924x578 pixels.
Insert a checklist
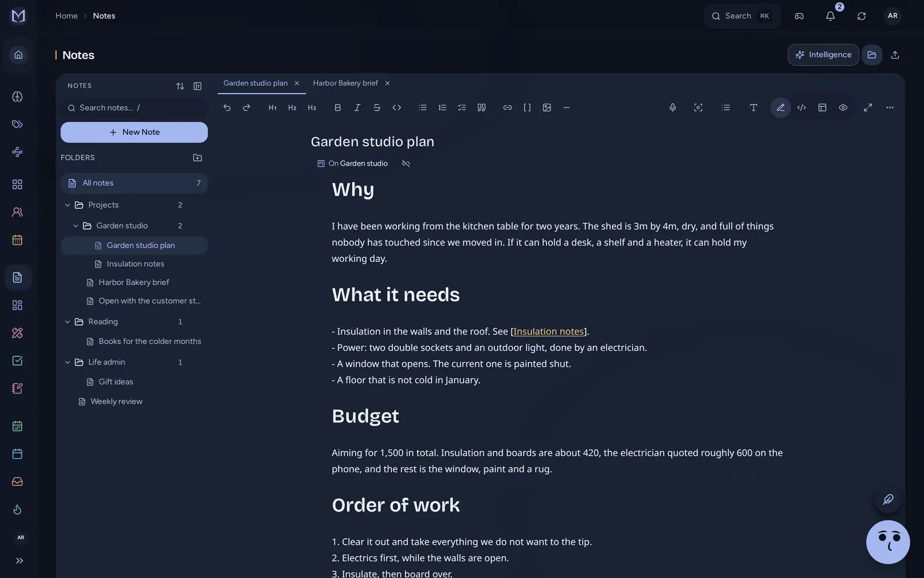pyautogui.click(x=462, y=108)
